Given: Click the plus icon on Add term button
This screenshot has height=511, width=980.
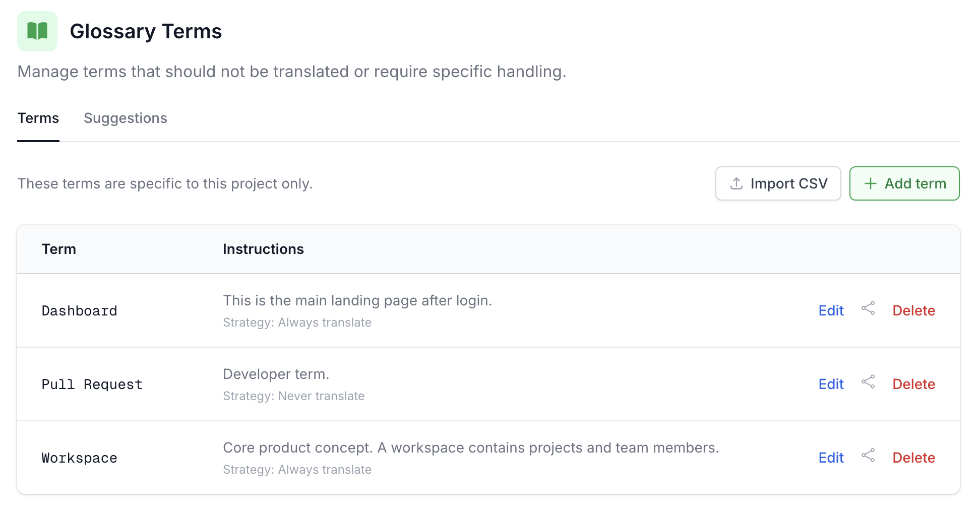Looking at the screenshot, I should tap(870, 183).
